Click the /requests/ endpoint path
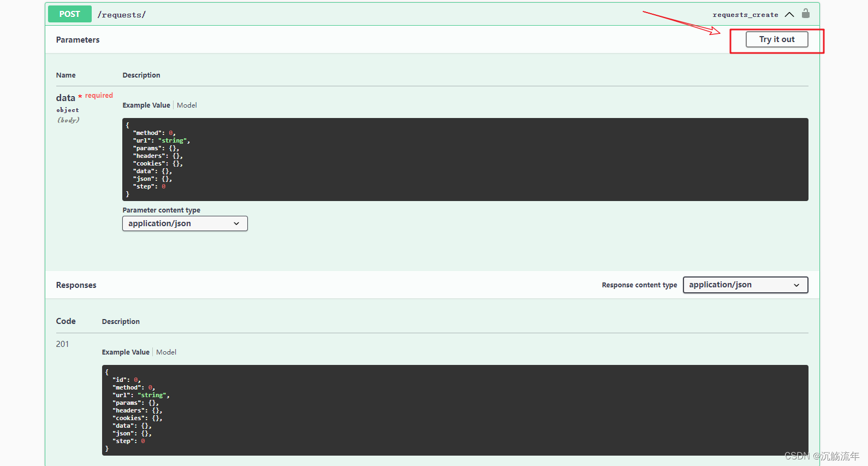Screen dimensions: 868x466 122,15
